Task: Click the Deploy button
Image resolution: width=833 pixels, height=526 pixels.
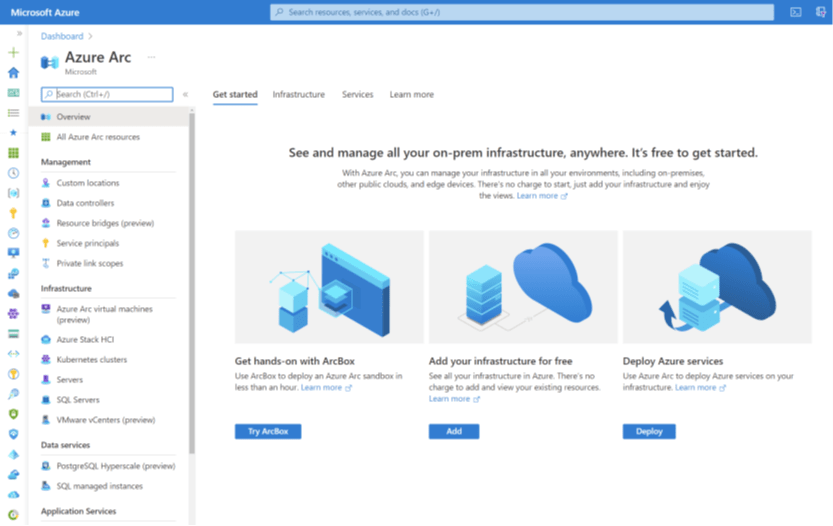Action: pos(649,431)
